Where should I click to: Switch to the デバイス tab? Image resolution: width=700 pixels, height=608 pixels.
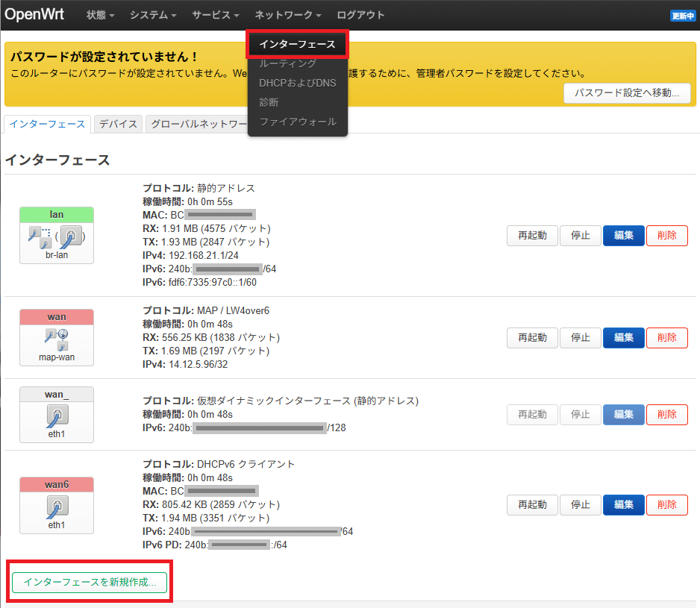(x=117, y=124)
